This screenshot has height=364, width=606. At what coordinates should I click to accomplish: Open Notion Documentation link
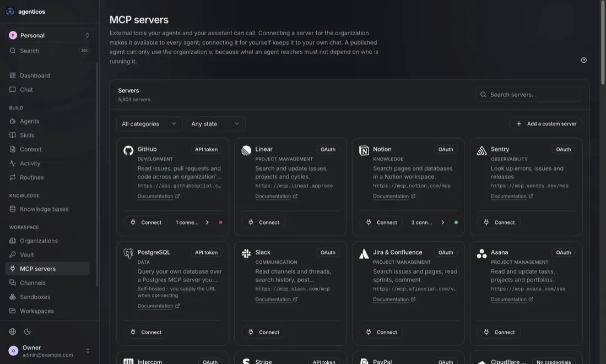pyautogui.click(x=394, y=196)
